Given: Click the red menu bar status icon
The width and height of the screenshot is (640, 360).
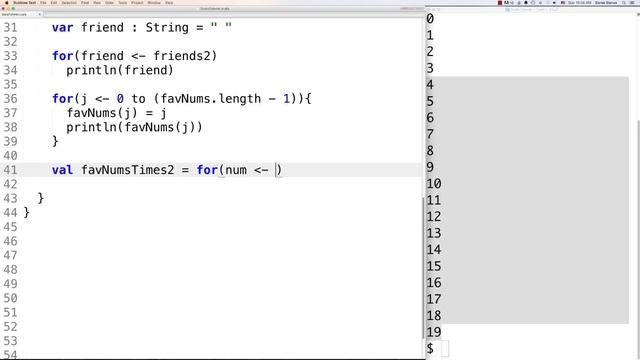Looking at the screenshot, I should point(500,2).
